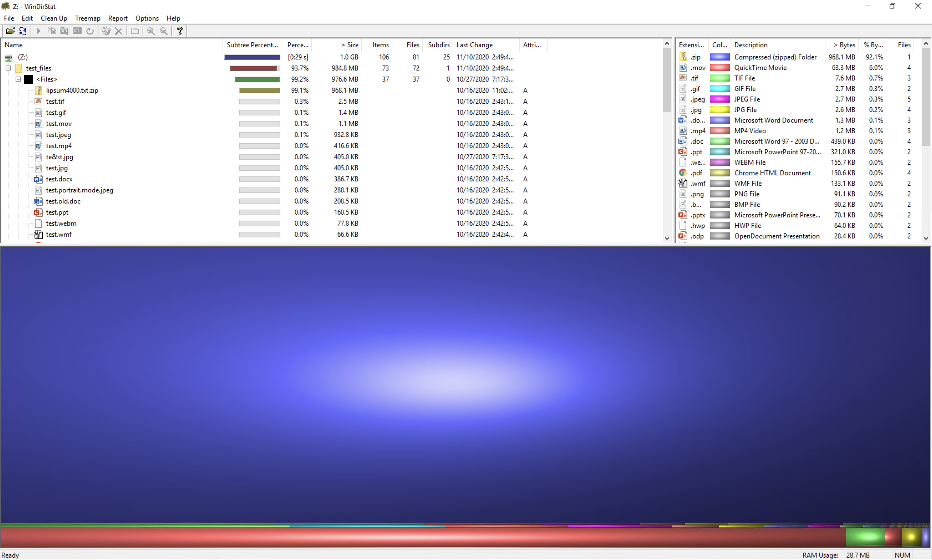Click the Select Parent folder icon
This screenshot has width=932, height=560.
(135, 31)
